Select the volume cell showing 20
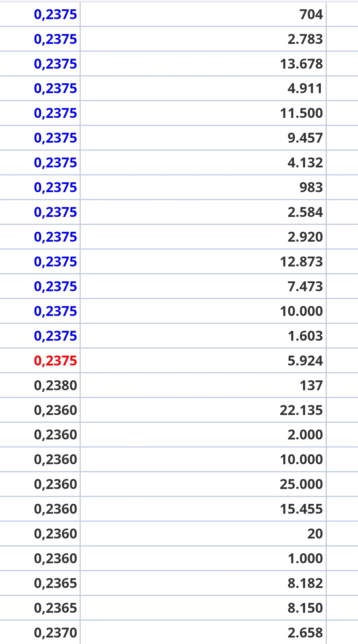358x644 pixels. pyautogui.click(x=315, y=534)
